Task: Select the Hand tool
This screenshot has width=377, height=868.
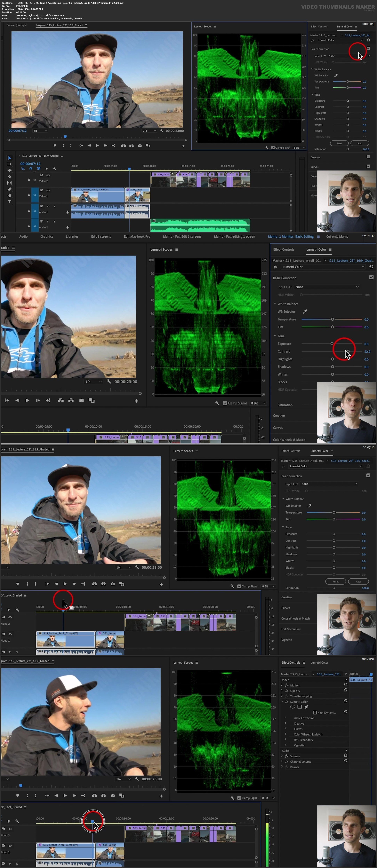Action: point(9,195)
